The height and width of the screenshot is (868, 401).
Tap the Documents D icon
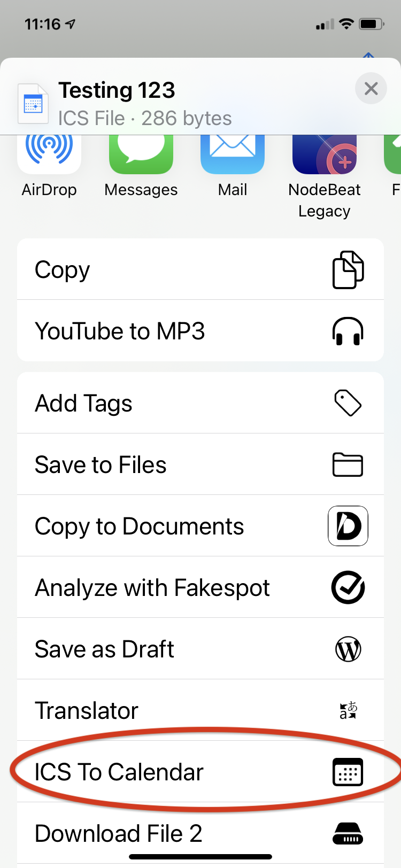[x=348, y=526]
